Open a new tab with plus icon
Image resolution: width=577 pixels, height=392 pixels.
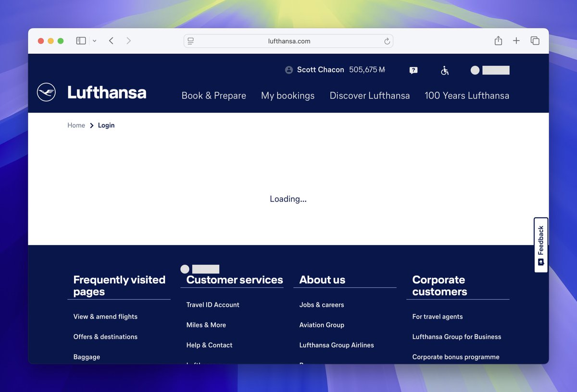coord(516,41)
